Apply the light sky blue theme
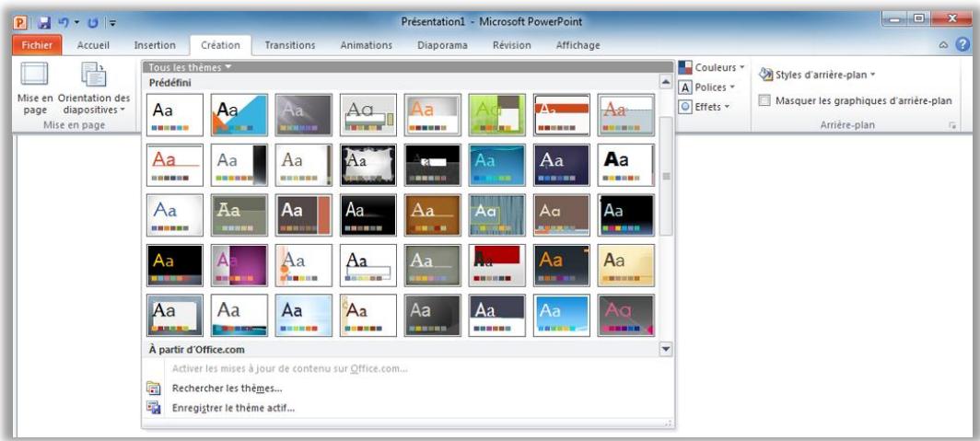The height and width of the screenshot is (441, 980). coord(304,316)
